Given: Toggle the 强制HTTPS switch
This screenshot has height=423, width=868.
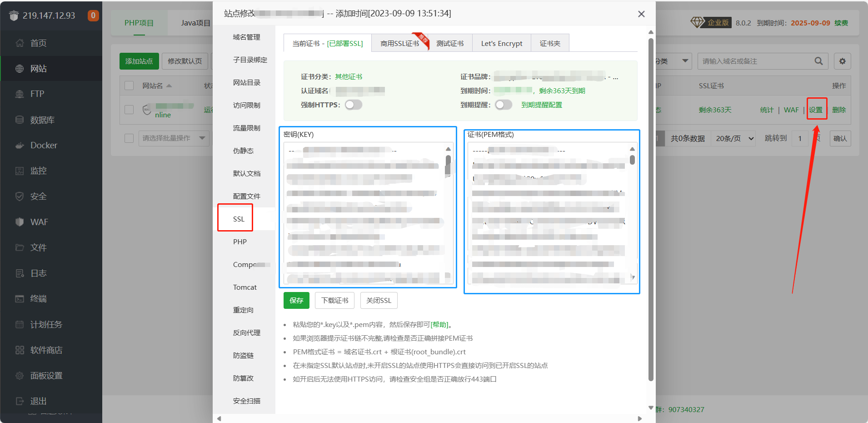Looking at the screenshot, I should tap(354, 105).
